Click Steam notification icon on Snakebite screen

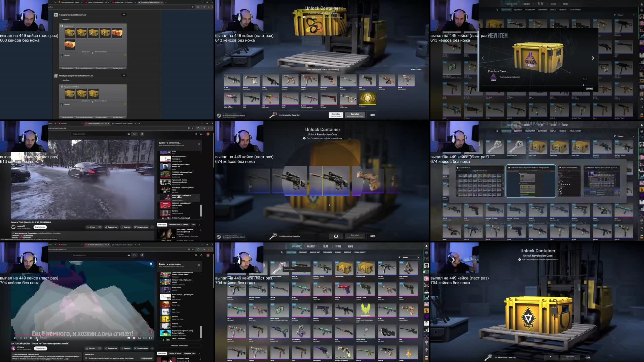coord(219,115)
